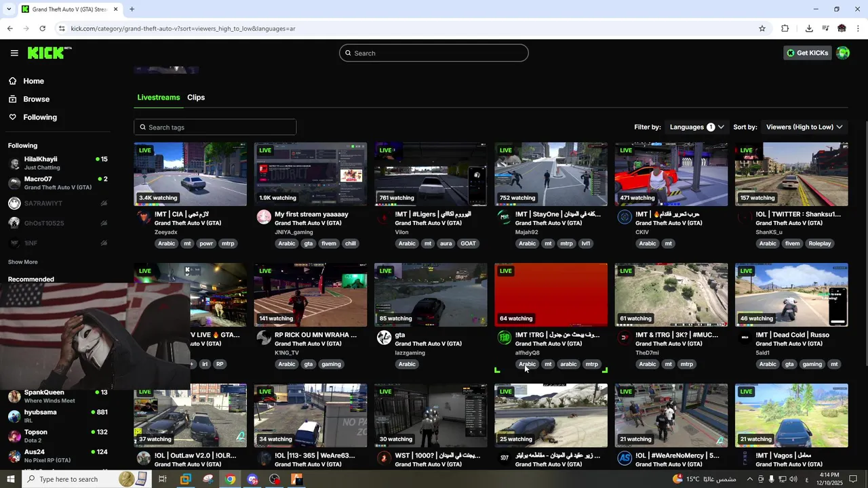Click Get KICKs button

[808, 53]
